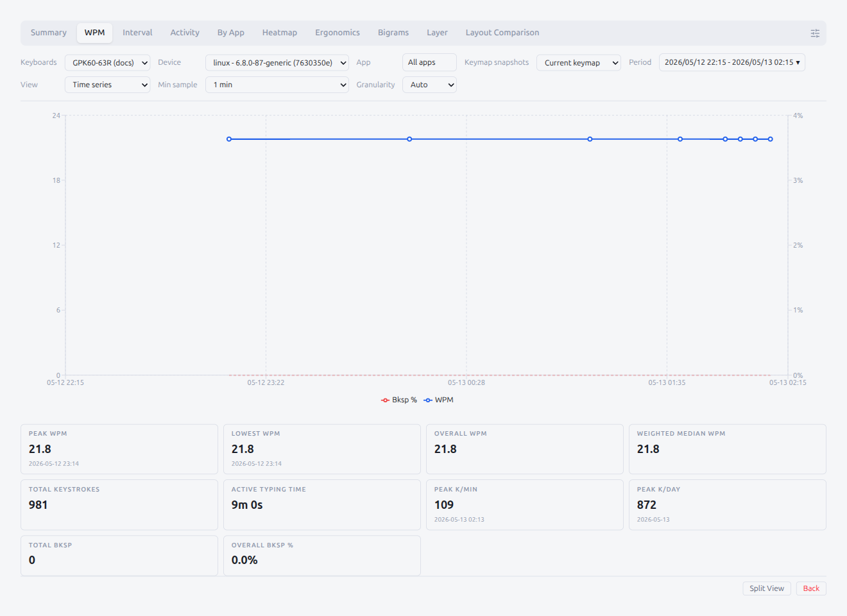Switch to the Layer tab
Screen dimensions: 847x616
437,33
